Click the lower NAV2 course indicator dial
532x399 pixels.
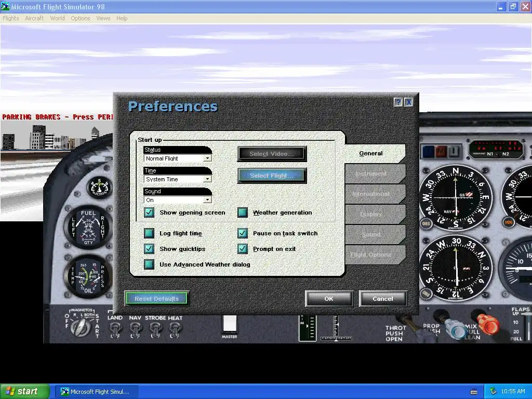pos(456,268)
